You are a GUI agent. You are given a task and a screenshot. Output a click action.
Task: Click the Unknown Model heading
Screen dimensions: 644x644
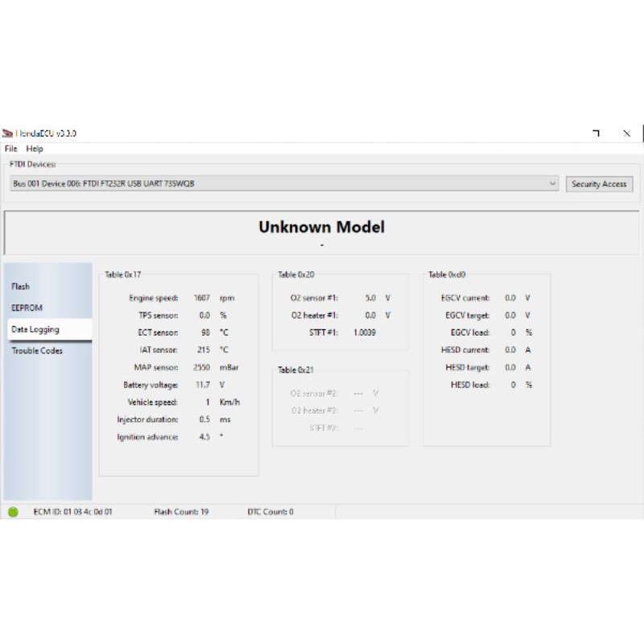coord(321,227)
